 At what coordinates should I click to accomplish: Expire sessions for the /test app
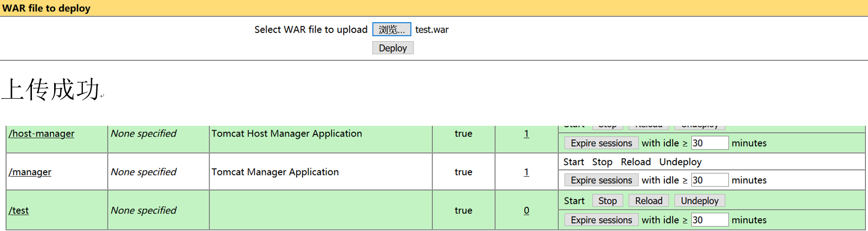601,220
